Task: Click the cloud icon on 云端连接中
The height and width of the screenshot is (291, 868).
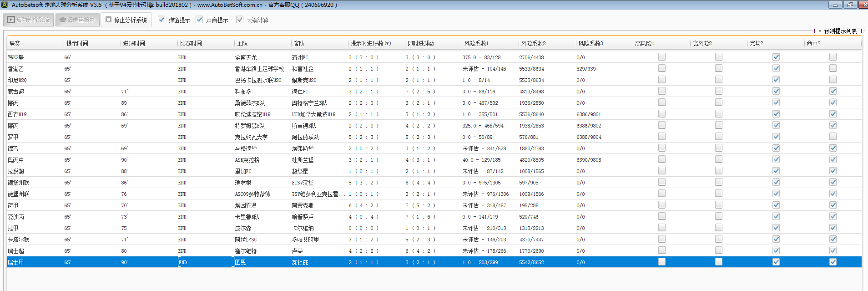Action: (x=63, y=20)
